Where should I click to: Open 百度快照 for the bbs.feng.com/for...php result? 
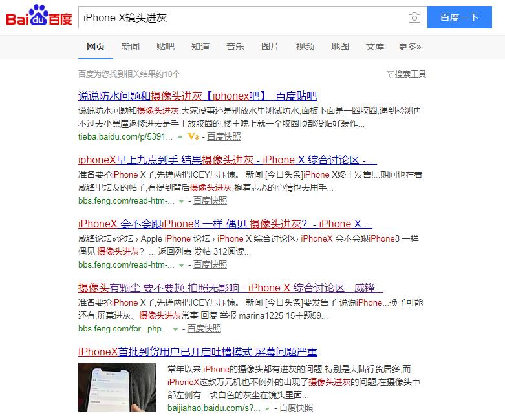(204, 329)
